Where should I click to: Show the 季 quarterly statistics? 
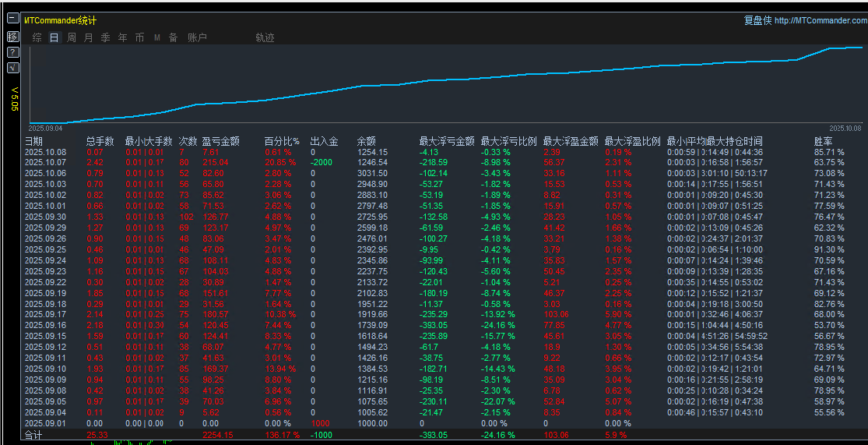(105, 37)
